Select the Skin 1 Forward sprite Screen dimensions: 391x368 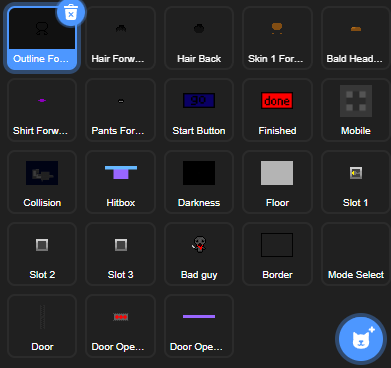(x=277, y=38)
